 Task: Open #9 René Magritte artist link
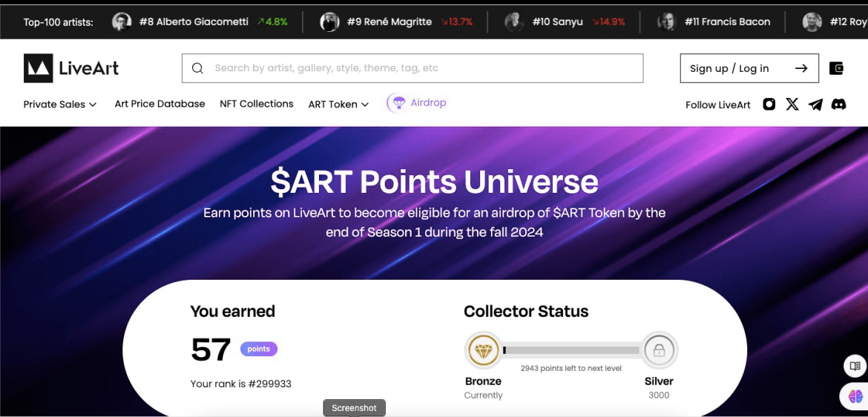[389, 22]
